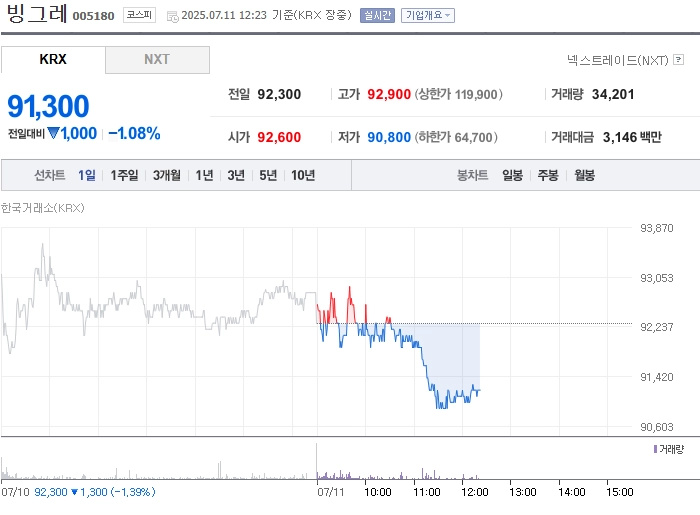Image resolution: width=700 pixels, height=515 pixels.
Task: Click the purple 거래량 legend marker
Action: (x=655, y=449)
